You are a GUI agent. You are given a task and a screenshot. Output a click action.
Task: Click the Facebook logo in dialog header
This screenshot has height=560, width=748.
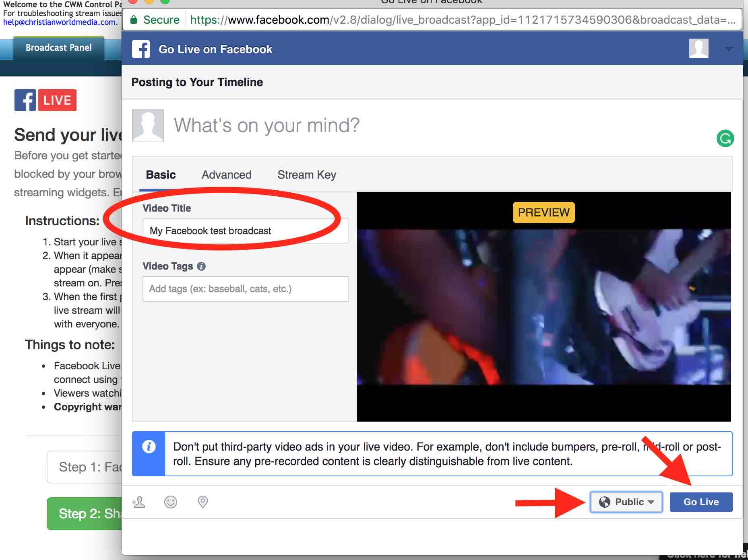pos(141,49)
